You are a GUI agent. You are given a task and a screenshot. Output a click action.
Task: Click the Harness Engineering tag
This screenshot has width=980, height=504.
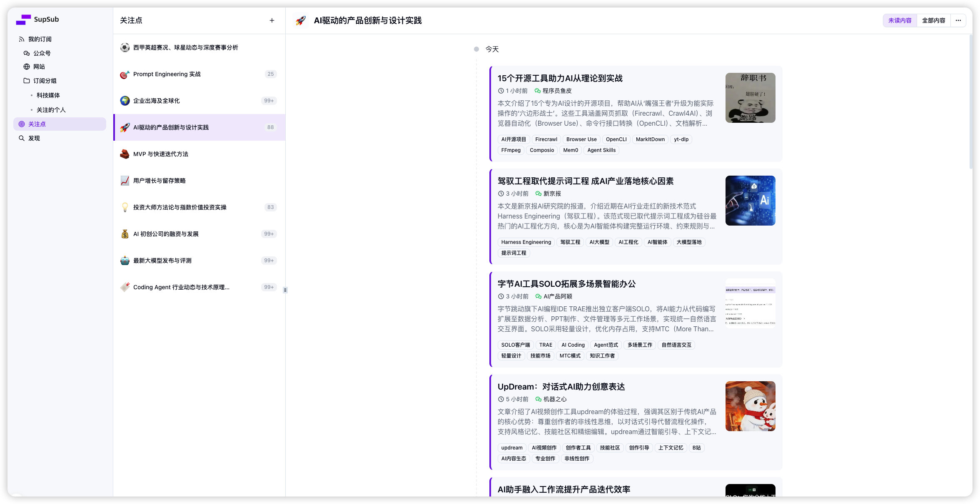coord(526,242)
